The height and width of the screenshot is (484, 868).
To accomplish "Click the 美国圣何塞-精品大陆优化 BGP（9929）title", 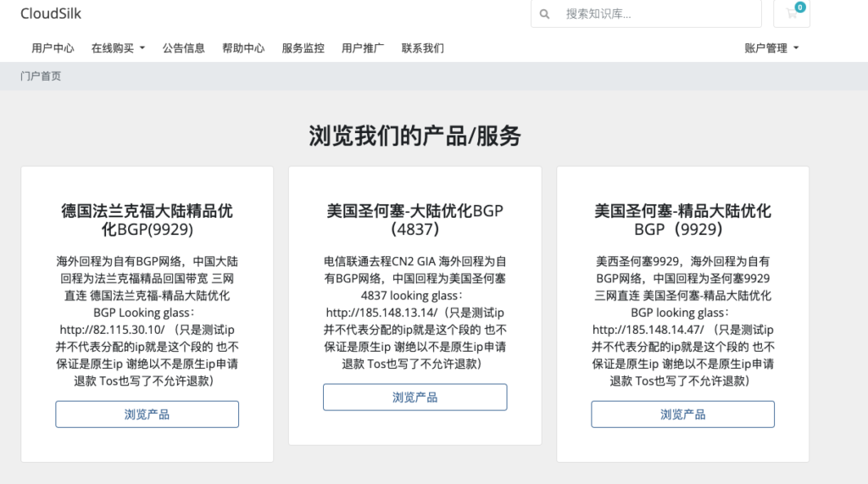I will click(x=682, y=220).
